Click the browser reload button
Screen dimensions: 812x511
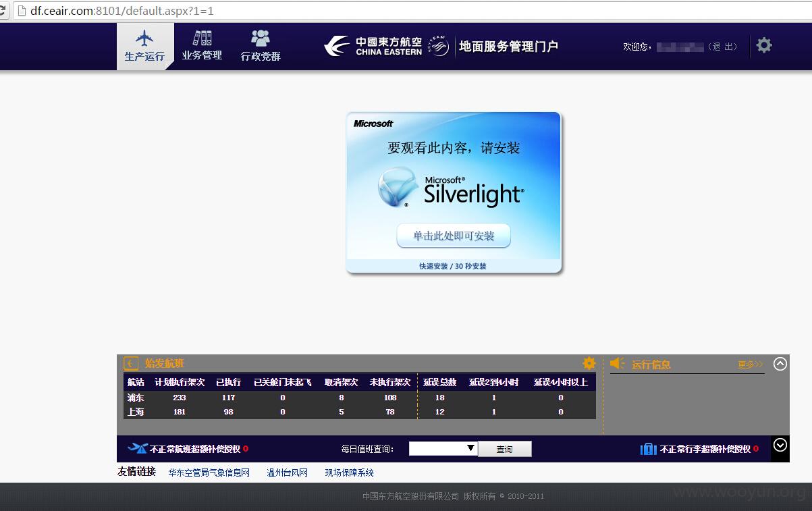[3, 11]
